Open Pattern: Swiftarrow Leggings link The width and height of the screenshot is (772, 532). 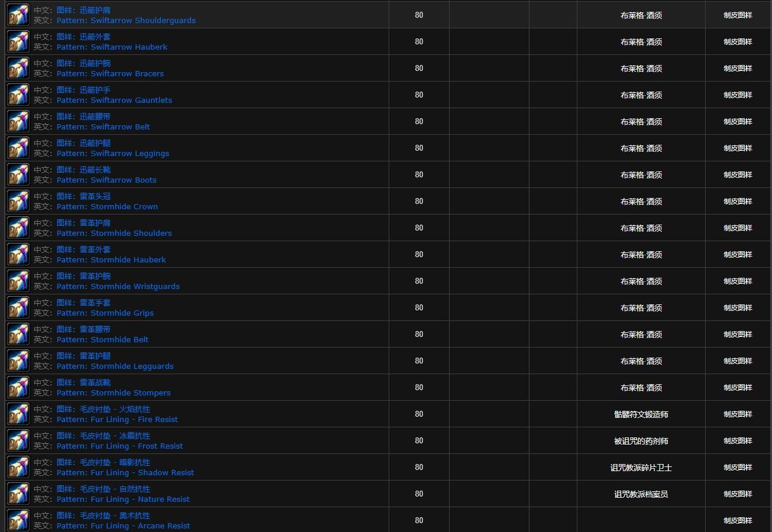[112, 154]
